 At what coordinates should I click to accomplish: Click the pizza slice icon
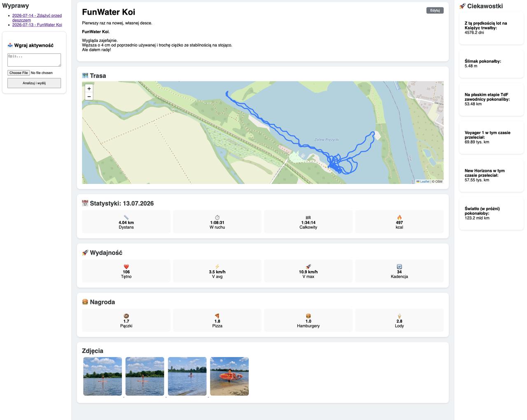coord(217,316)
